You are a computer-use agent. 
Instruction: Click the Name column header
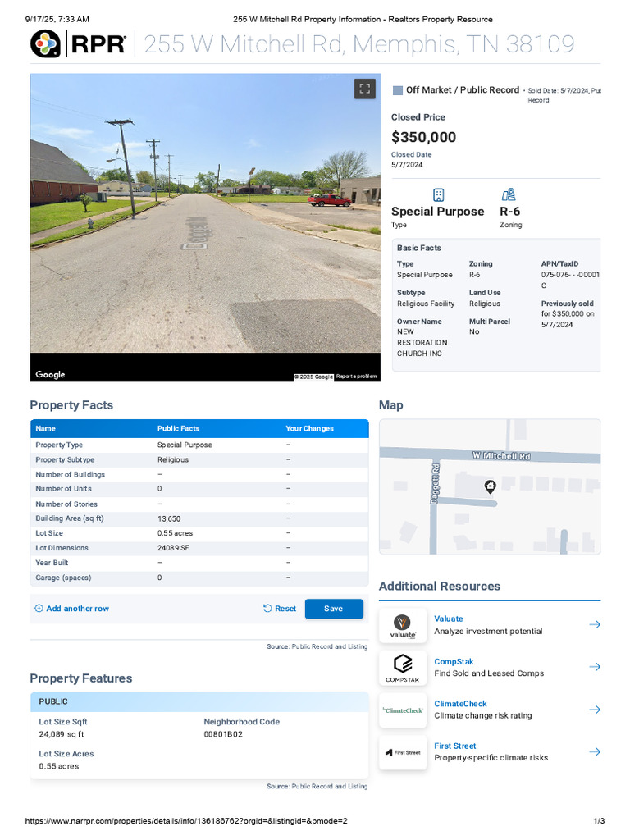pyautogui.click(x=46, y=428)
